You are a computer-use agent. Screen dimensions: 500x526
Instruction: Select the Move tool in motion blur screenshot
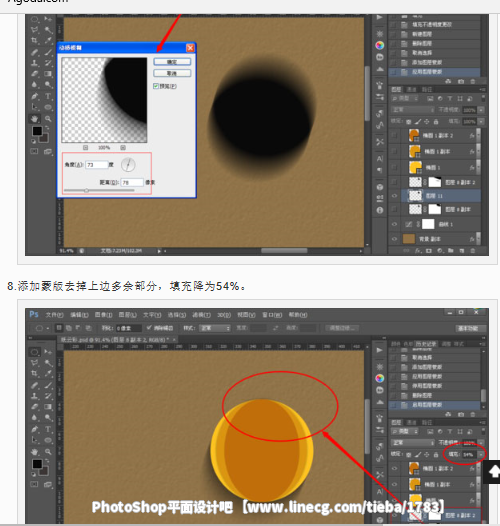pos(48,19)
